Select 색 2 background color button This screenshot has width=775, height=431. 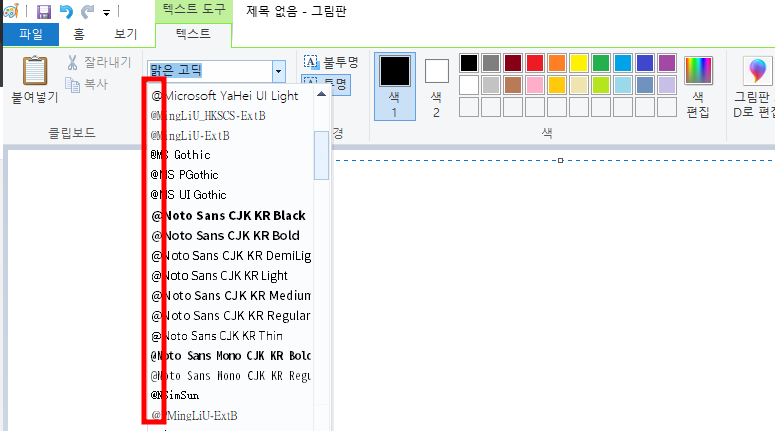point(436,86)
